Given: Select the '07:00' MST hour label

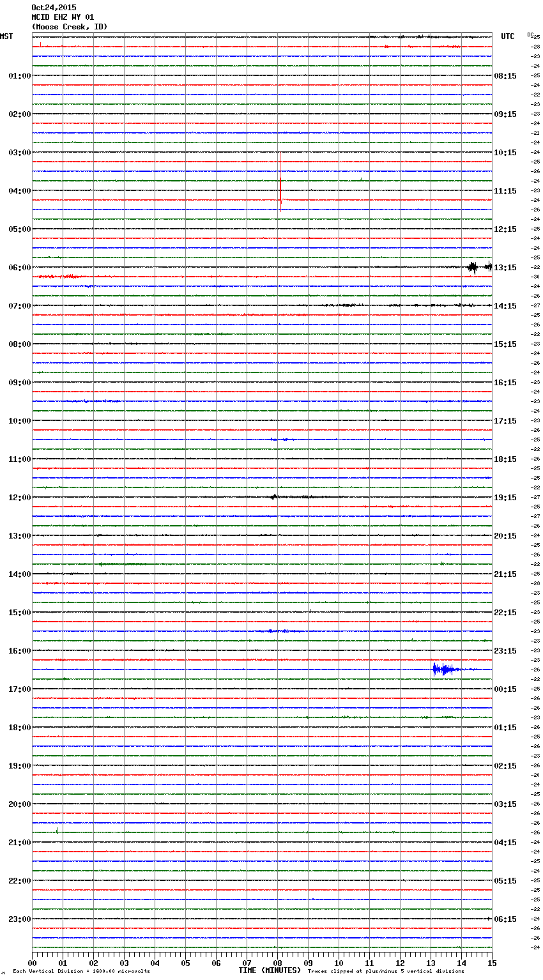Looking at the screenshot, I should (20, 306).
